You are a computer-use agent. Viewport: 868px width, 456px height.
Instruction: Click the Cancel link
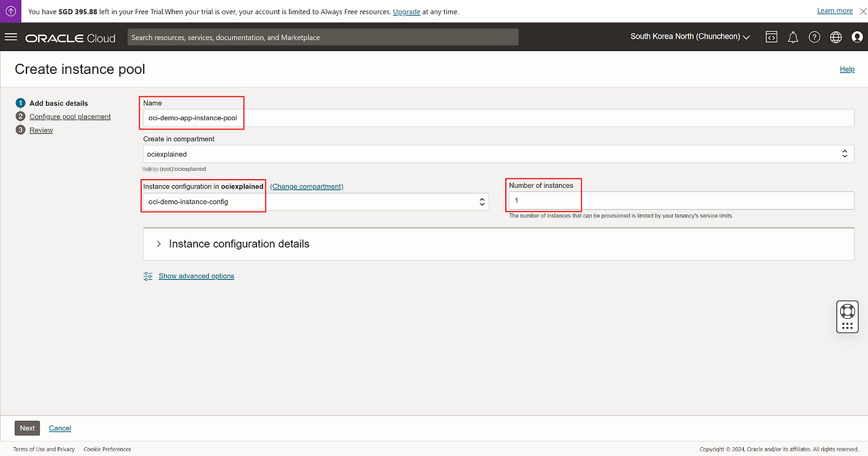pyautogui.click(x=60, y=428)
